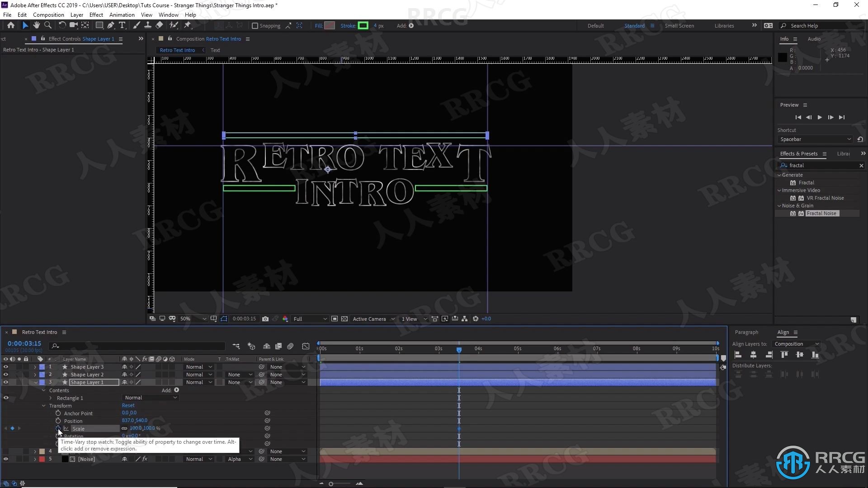Hide Shape Layer 3 visibility eye
Image resolution: width=868 pixels, height=488 pixels.
6,367
